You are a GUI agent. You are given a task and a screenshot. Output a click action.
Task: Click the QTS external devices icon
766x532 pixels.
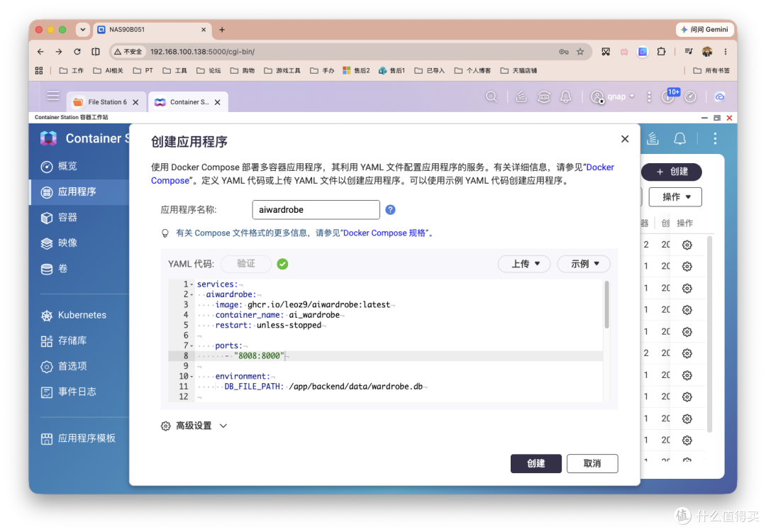[544, 96]
